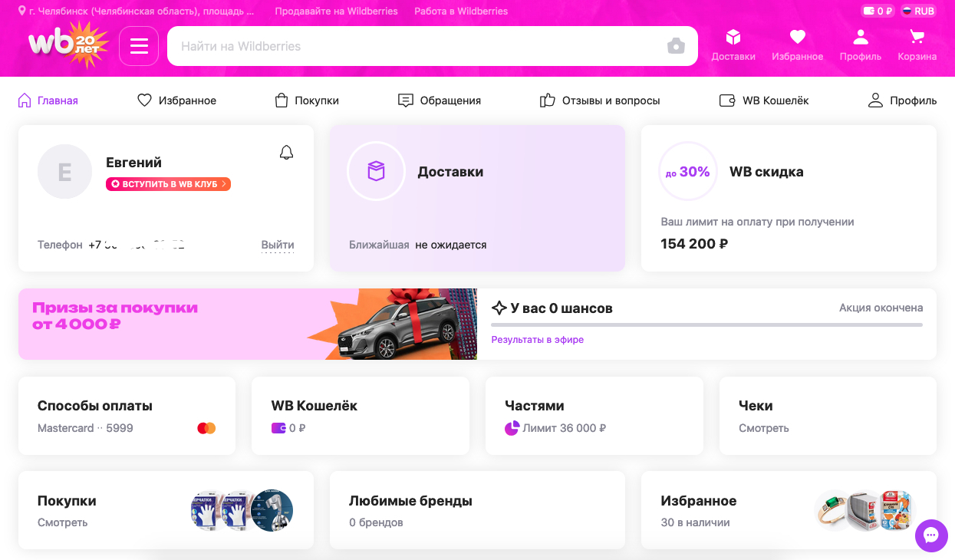
Task: Click Ближайшая не ожидается text
Action: point(418,245)
